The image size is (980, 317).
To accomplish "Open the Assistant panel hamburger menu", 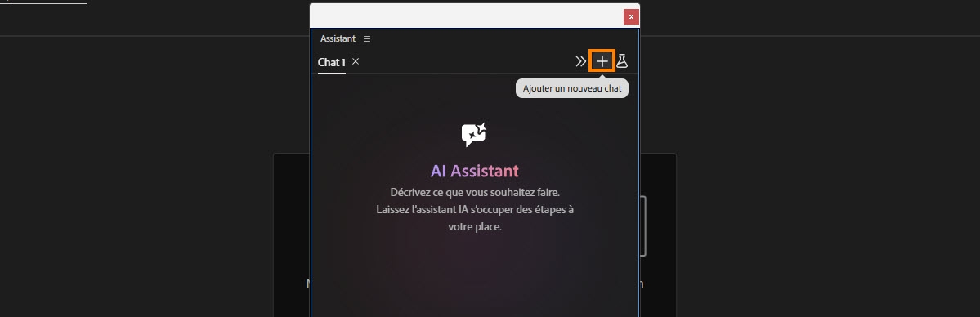I will coord(367,38).
